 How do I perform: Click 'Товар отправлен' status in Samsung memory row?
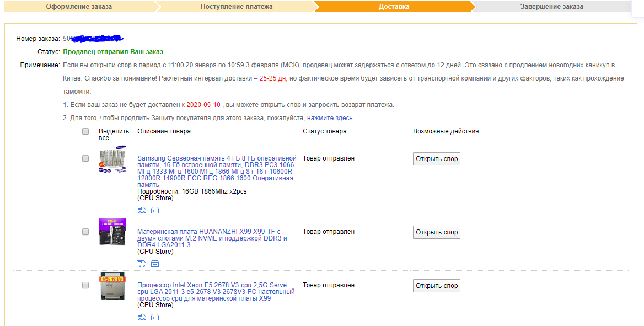329,158
